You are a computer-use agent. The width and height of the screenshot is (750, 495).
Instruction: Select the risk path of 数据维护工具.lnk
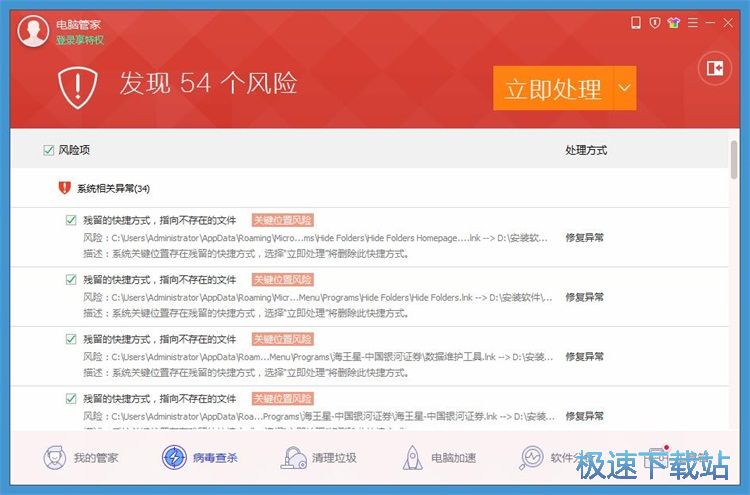[x=318, y=357]
